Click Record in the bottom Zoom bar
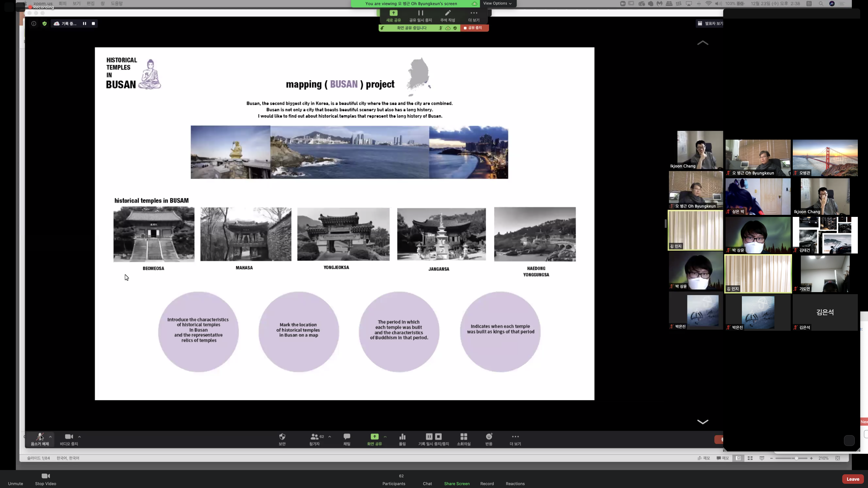 coord(487,483)
